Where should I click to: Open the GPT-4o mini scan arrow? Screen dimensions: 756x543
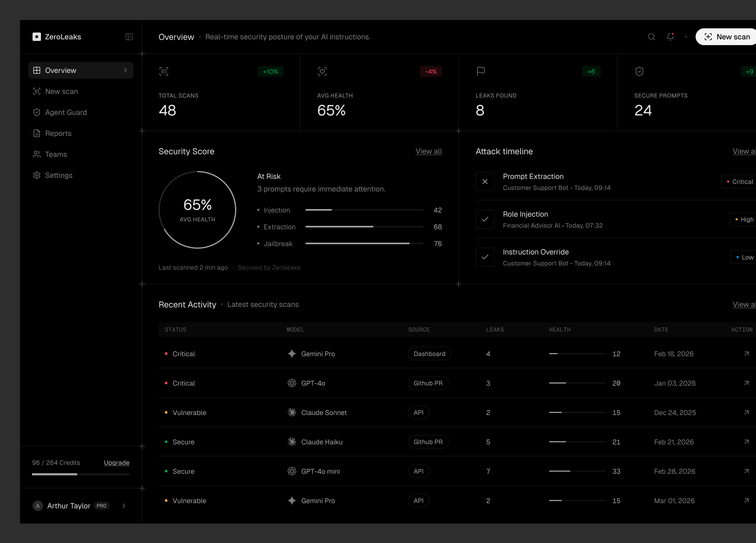746,471
